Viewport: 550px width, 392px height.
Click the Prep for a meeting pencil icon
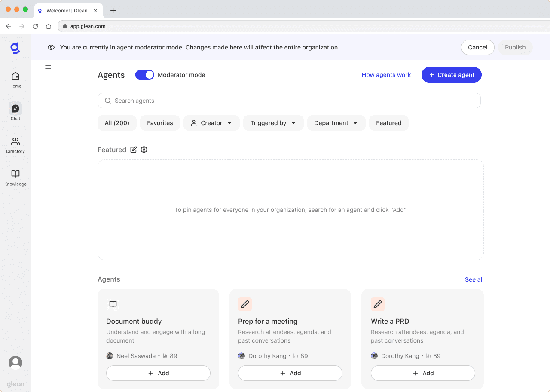click(245, 304)
